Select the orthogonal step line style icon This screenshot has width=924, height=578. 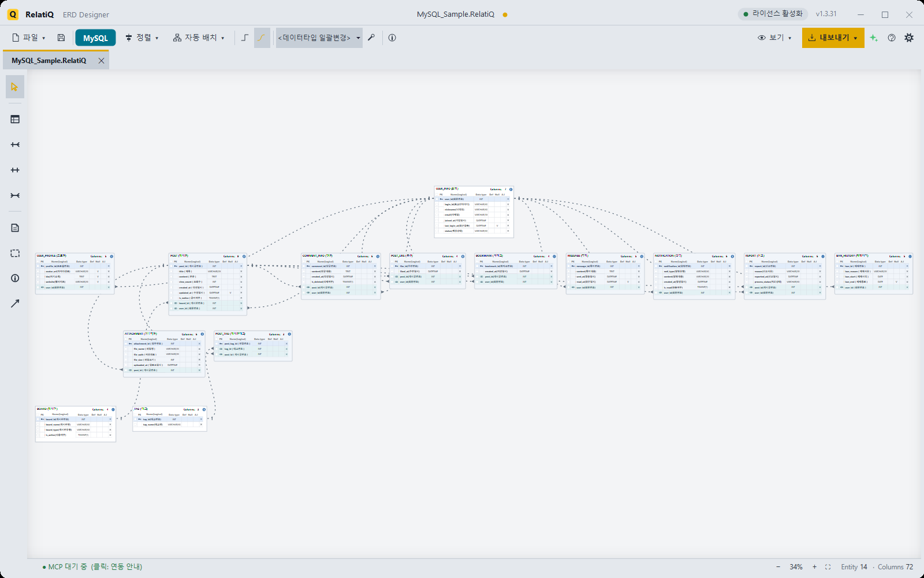pyautogui.click(x=245, y=38)
